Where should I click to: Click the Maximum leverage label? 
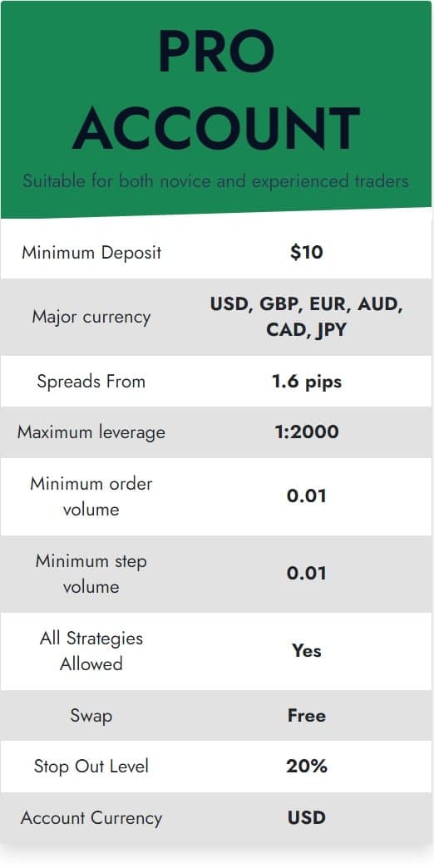[91, 432]
